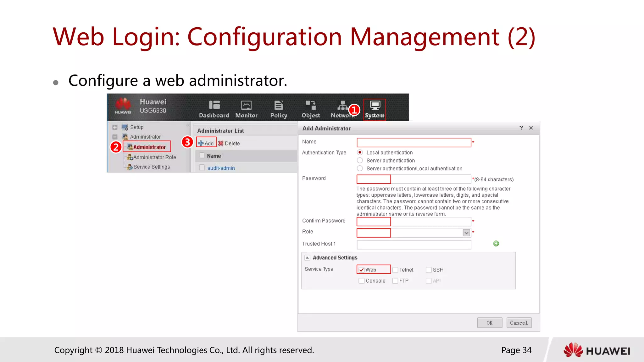Confirm with the OK button

490,323
